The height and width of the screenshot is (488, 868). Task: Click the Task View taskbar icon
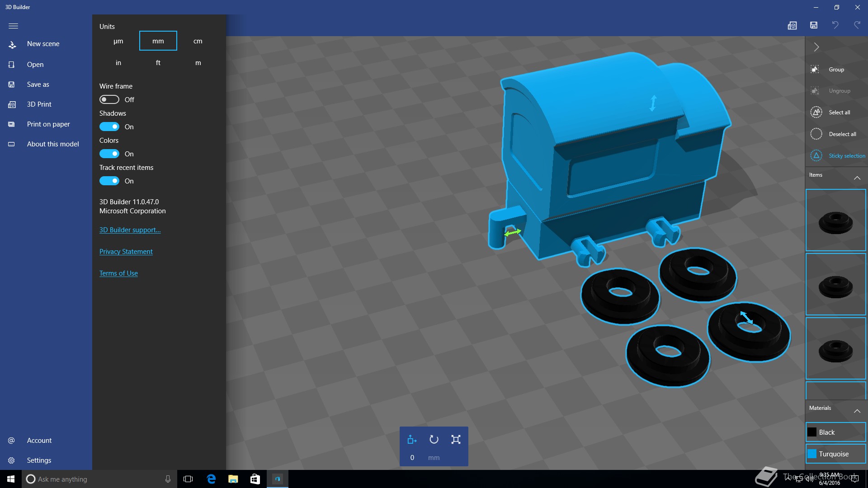click(188, 479)
